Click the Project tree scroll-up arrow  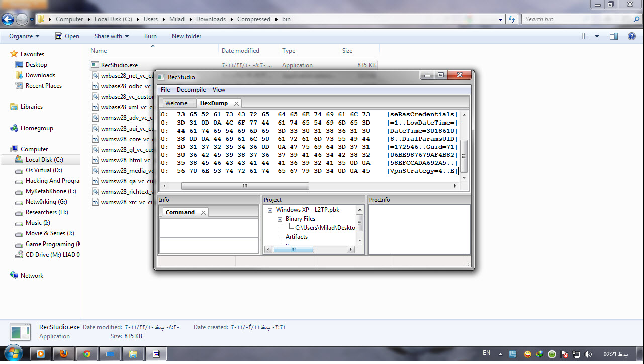point(359,209)
